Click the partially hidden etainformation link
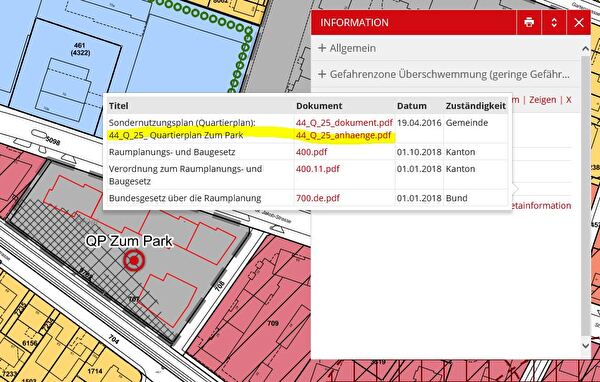Image resolution: width=600 pixels, height=382 pixels. pos(541,206)
